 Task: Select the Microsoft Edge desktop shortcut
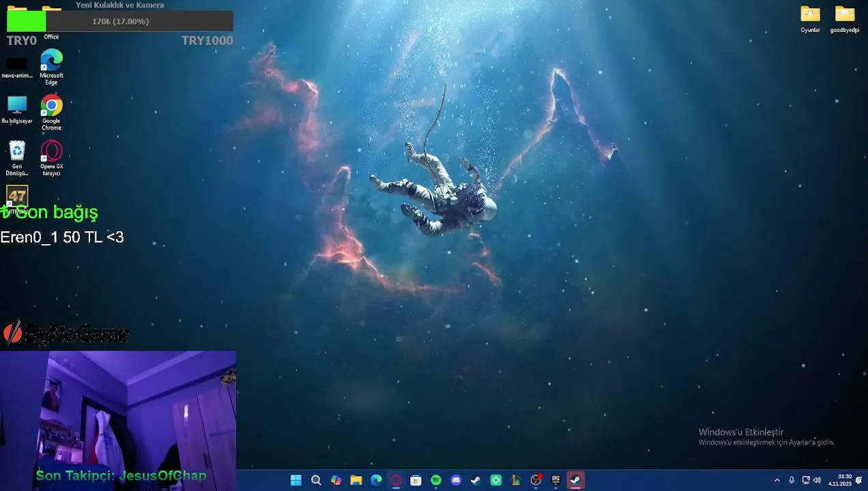[51, 68]
